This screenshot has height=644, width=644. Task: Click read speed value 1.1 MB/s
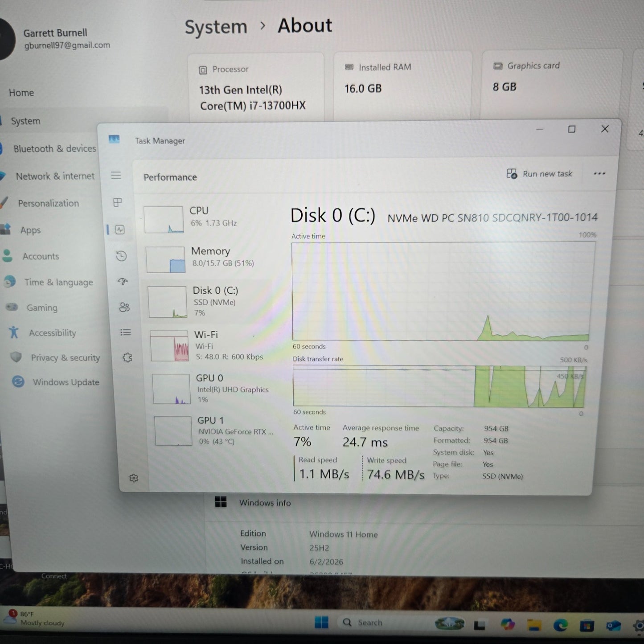coord(324,474)
